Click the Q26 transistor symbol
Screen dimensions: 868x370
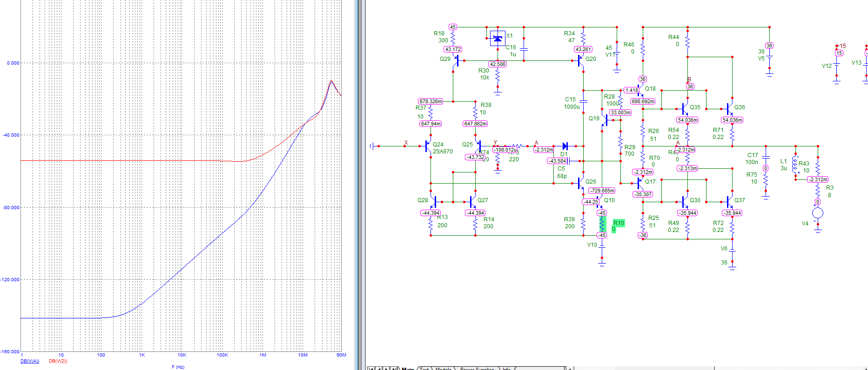581,184
